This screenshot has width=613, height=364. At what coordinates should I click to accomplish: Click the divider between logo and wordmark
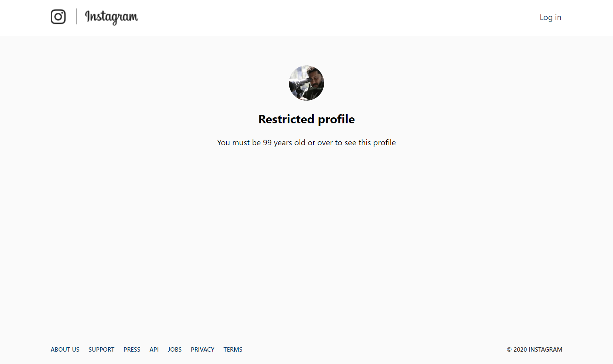tap(76, 17)
